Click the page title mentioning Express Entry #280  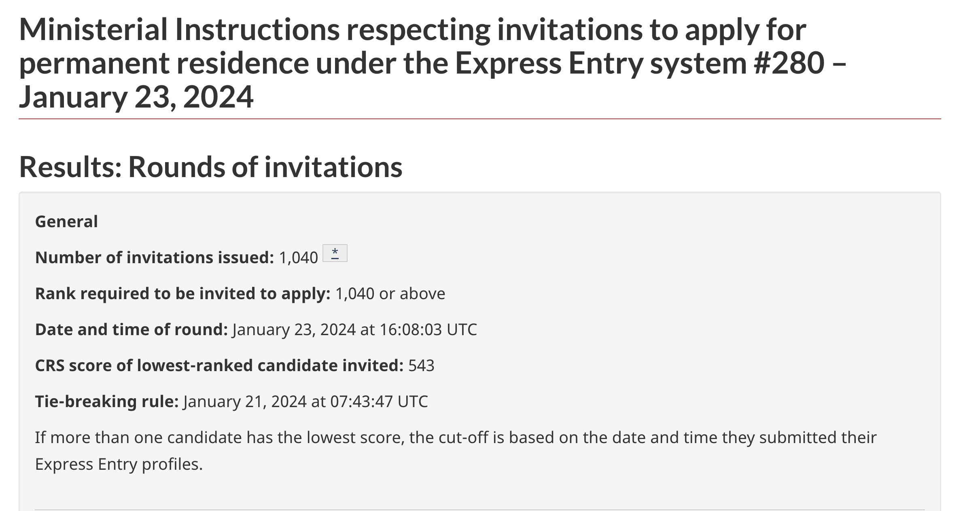click(x=433, y=63)
